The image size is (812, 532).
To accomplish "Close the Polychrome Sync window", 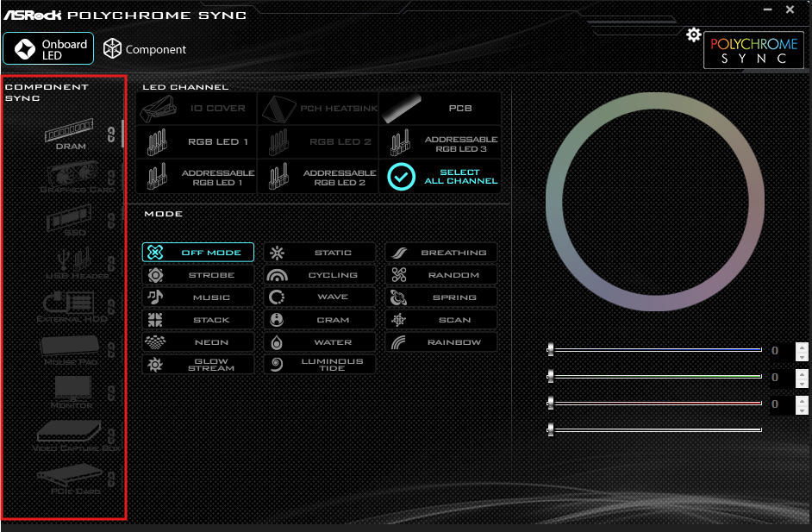I will [790, 9].
